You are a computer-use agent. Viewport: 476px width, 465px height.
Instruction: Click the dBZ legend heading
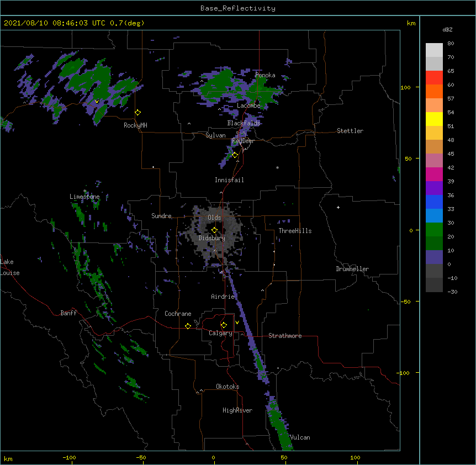coord(447,29)
